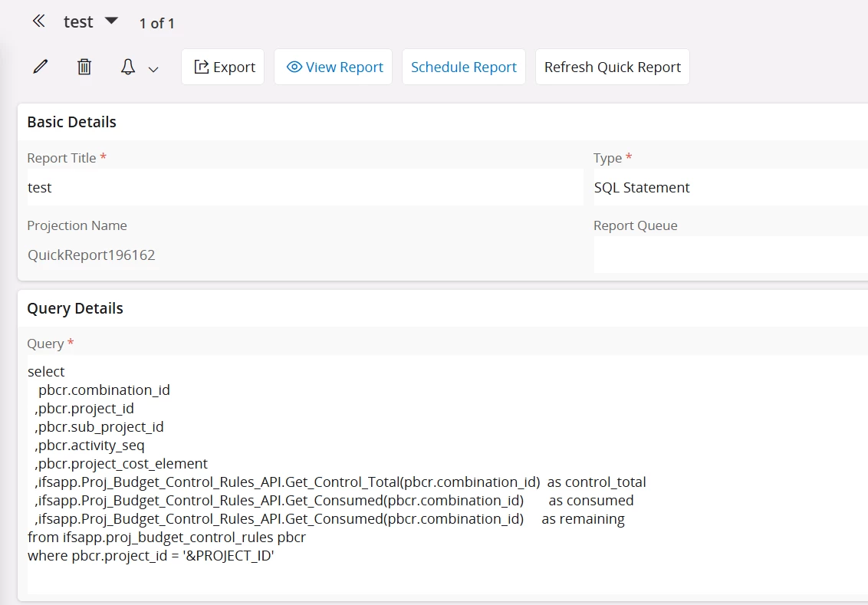
Task: Click the '&PROJECT_ID' line in the query
Action: (151, 556)
